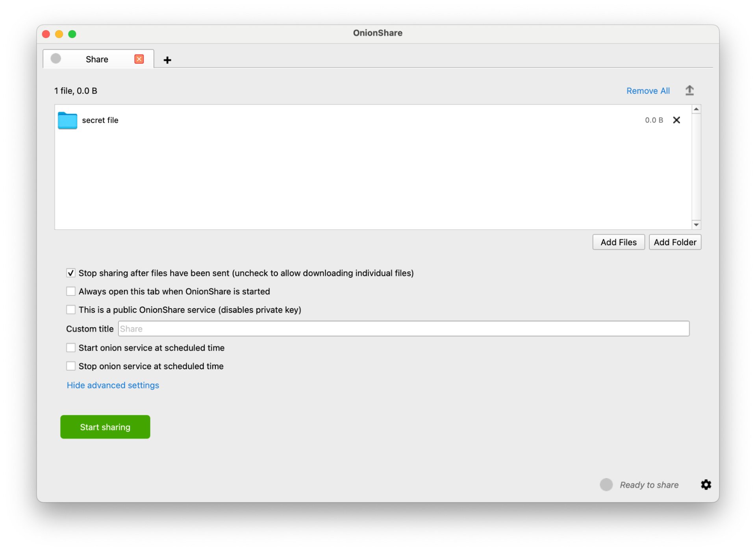Minimize OnionShare window with yellow button
Screen dimensions: 756x551
[59, 34]
